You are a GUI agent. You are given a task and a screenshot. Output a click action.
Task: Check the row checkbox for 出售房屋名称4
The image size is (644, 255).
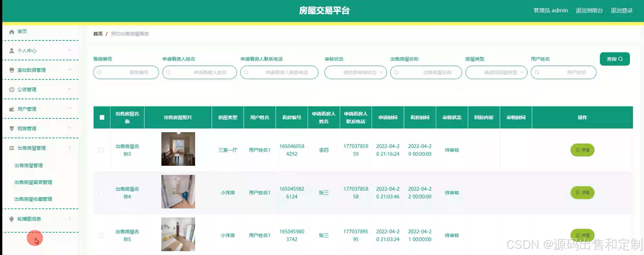pos(101,193)
